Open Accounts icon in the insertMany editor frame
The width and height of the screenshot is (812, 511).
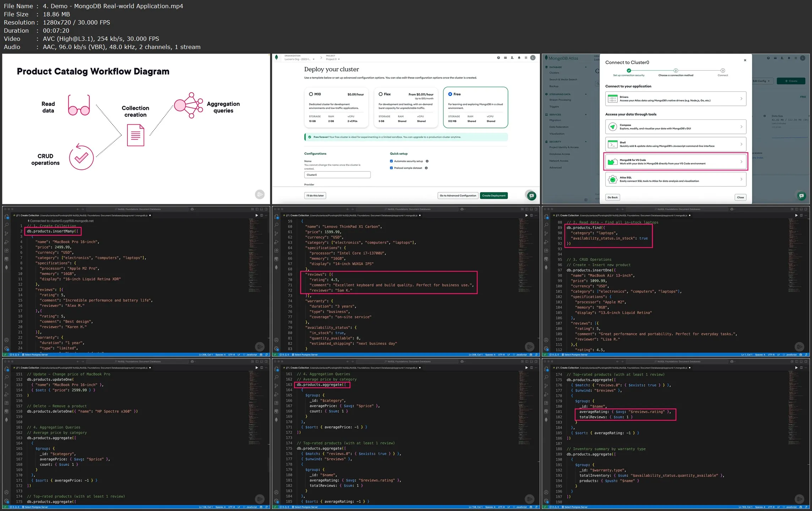pyautogui.click(x=6, y=340)
